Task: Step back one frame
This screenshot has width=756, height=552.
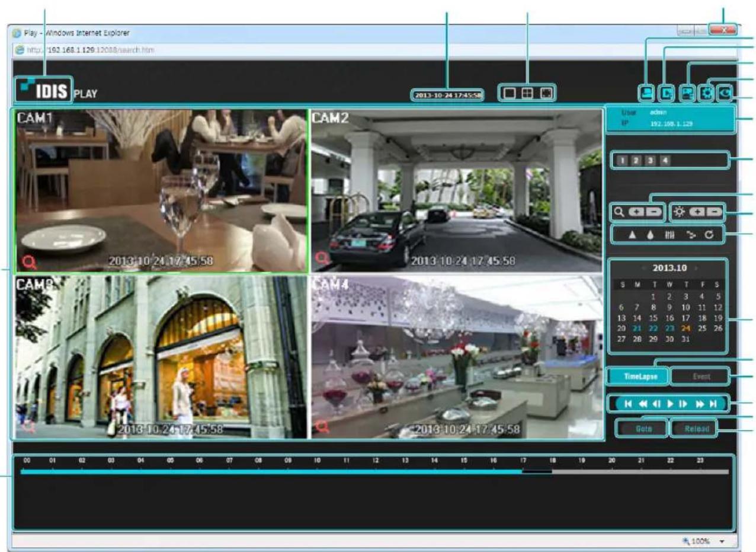Action: [x=656, y=404]
